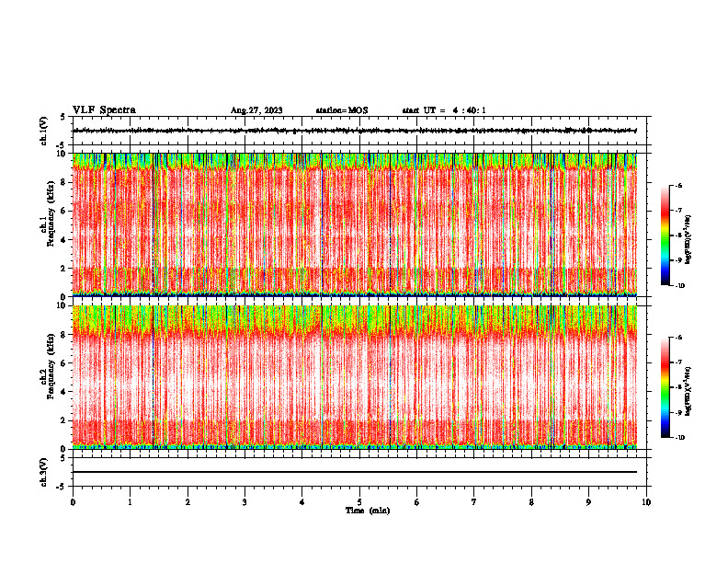Click the ch.2 spectrogram panel

point(354,377)
